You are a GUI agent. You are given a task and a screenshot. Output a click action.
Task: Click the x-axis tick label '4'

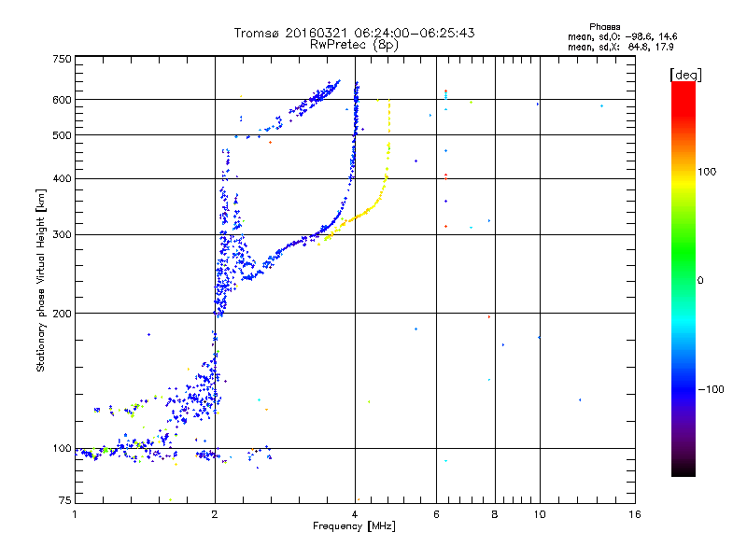(x=355, y=514)
